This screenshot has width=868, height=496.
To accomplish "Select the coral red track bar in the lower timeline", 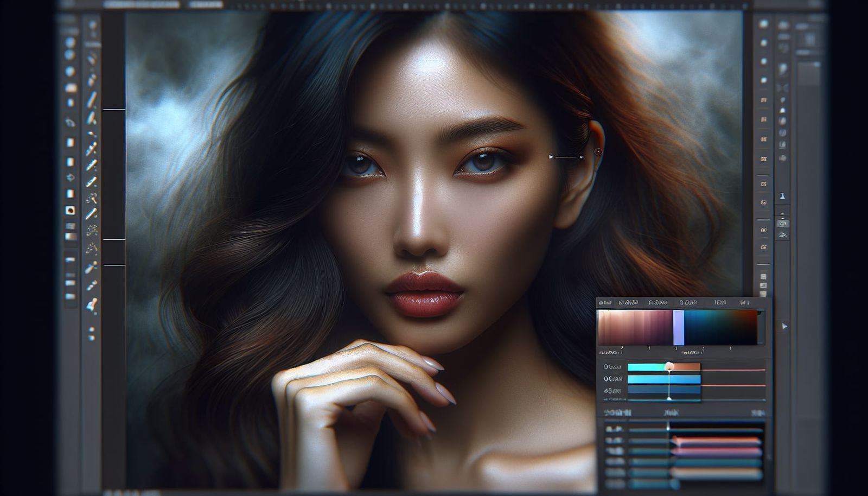I will tap(716, 441).
